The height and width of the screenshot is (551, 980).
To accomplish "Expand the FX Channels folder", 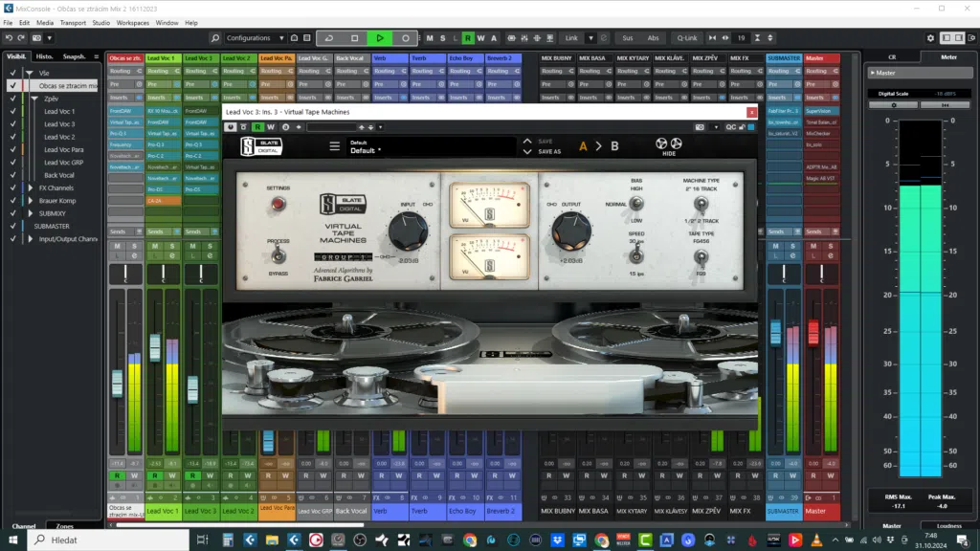I will (30, 188).
